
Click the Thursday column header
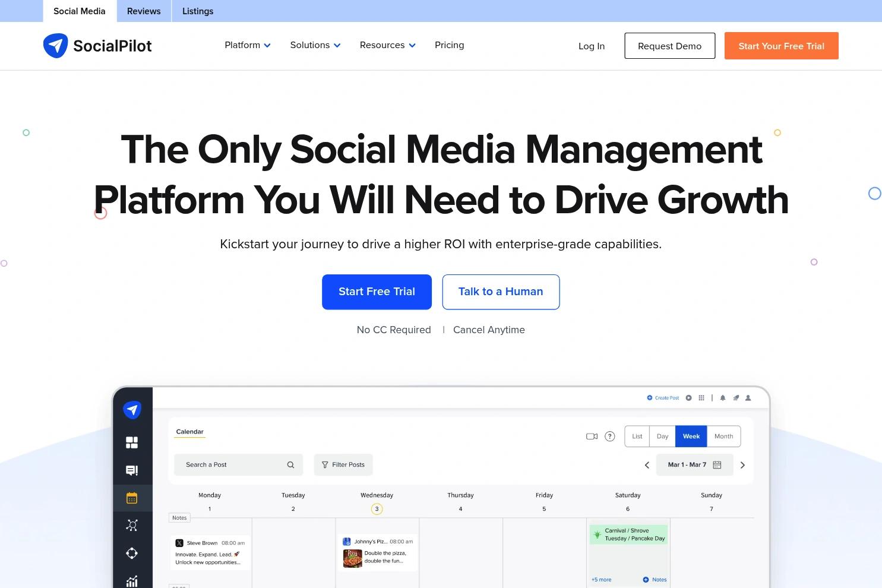pos(460,495)
